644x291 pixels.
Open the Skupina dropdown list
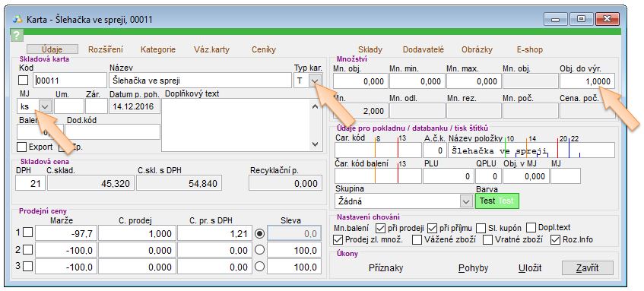(x=466, y=201)
